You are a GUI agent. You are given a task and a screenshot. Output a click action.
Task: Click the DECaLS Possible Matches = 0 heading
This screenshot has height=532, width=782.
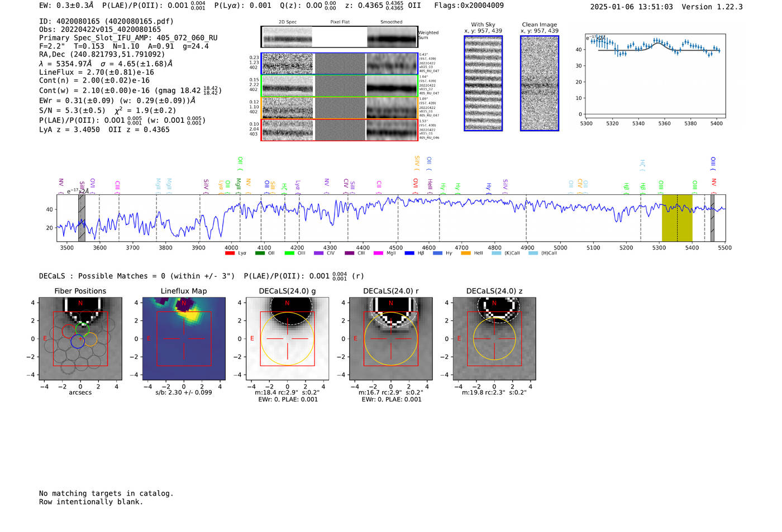[137, 276]
